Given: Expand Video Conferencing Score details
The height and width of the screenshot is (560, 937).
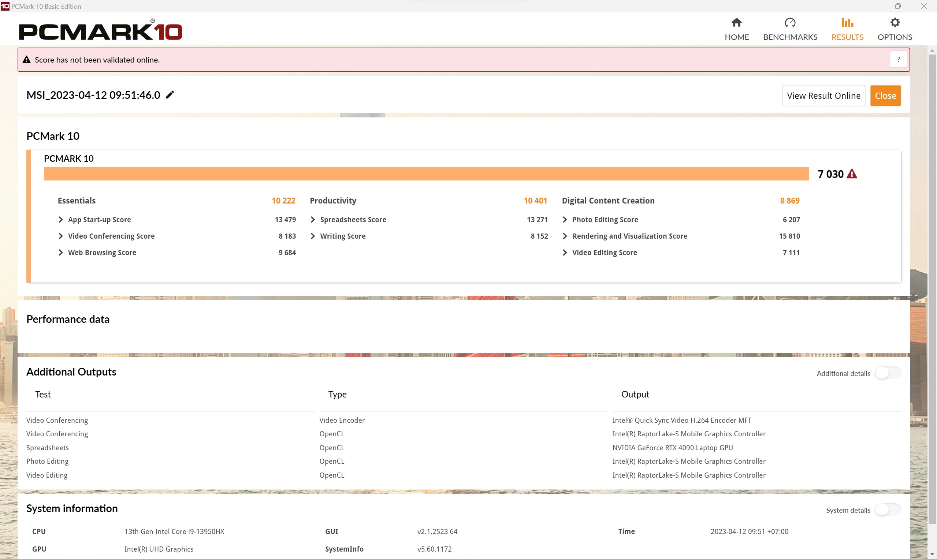Looking at the screenshot, I should point(60,236).
